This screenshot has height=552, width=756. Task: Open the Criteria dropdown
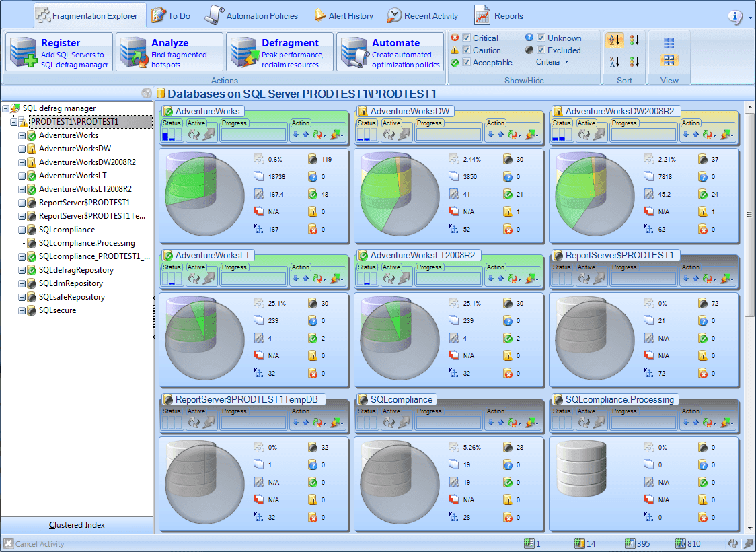552,62
